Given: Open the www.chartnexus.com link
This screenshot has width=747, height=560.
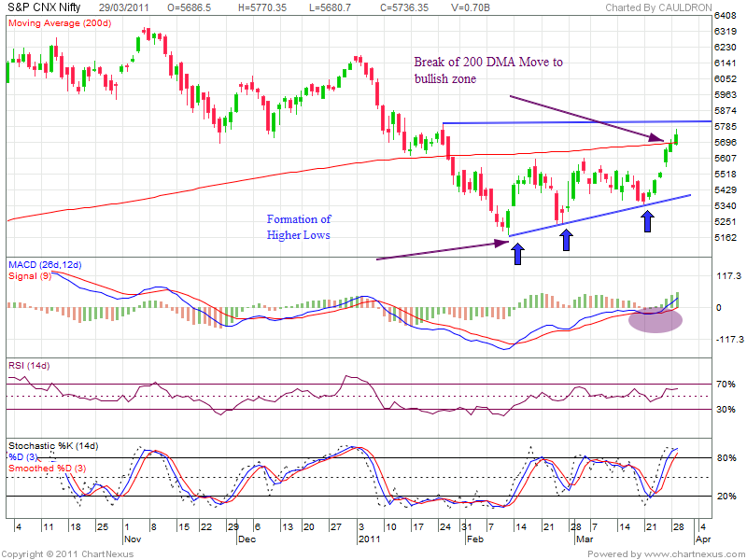Looking at the screenshot, I should click(x=695, y=553).
